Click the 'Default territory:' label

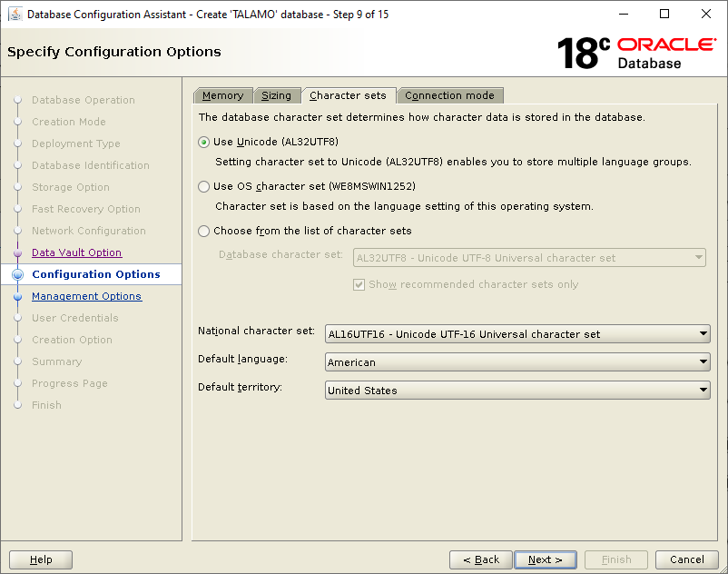(240, 387)
